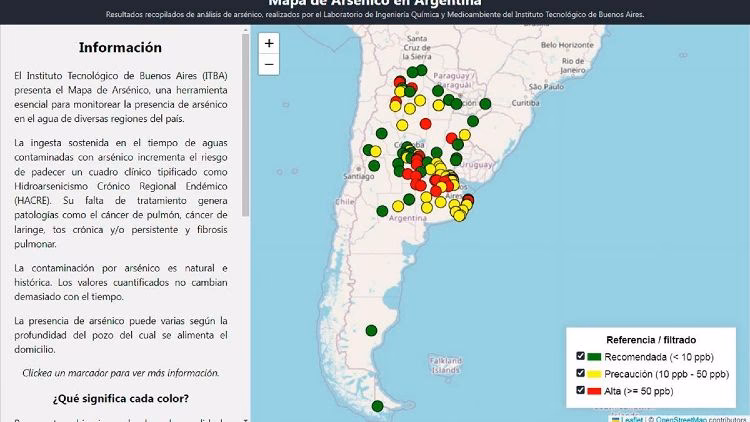
Task: Toggle the Precaución (10 ppb - 50 ppb) checkbox
Action: 580,373
